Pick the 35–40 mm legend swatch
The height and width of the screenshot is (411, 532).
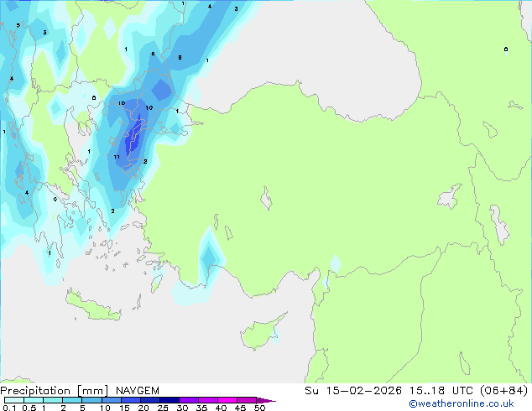tap(208, 400)
